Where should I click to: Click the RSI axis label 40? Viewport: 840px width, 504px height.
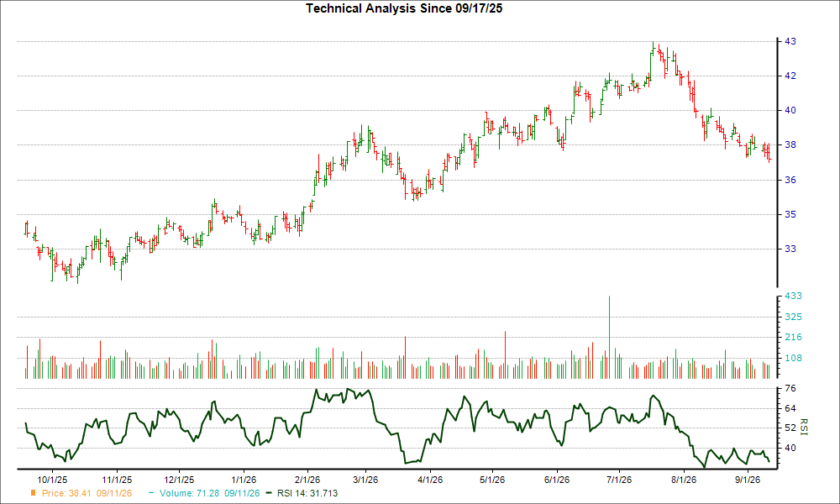point(790,448)
